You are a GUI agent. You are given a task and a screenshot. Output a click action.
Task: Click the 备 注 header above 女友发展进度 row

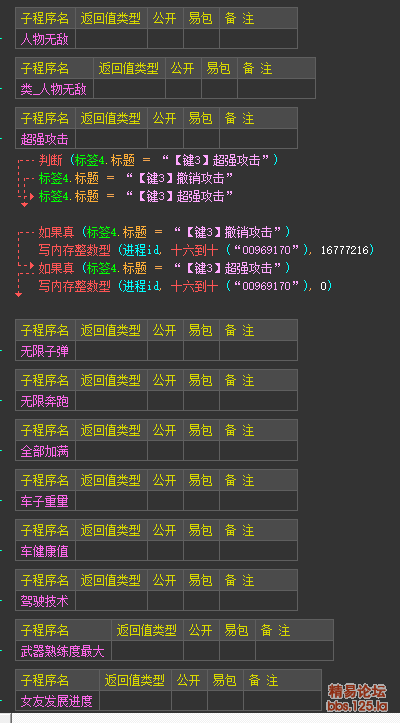(x=282, y=681)
